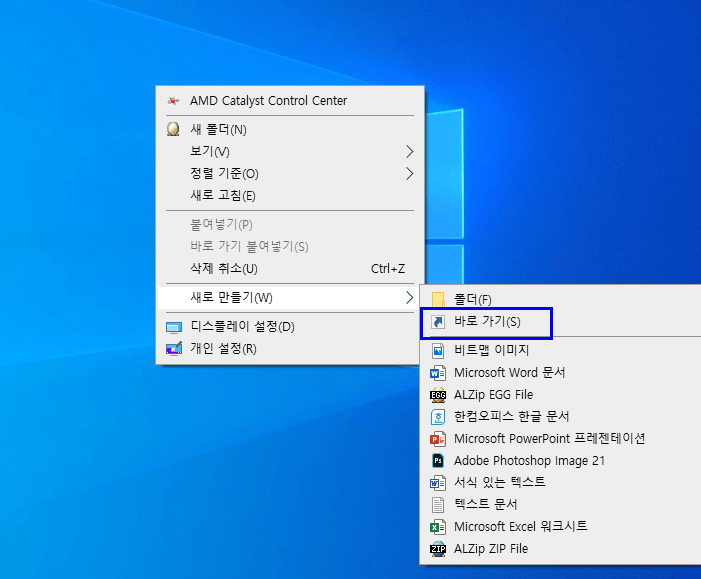Click the AMD Catalyst Control Center icon

point(173,101)
